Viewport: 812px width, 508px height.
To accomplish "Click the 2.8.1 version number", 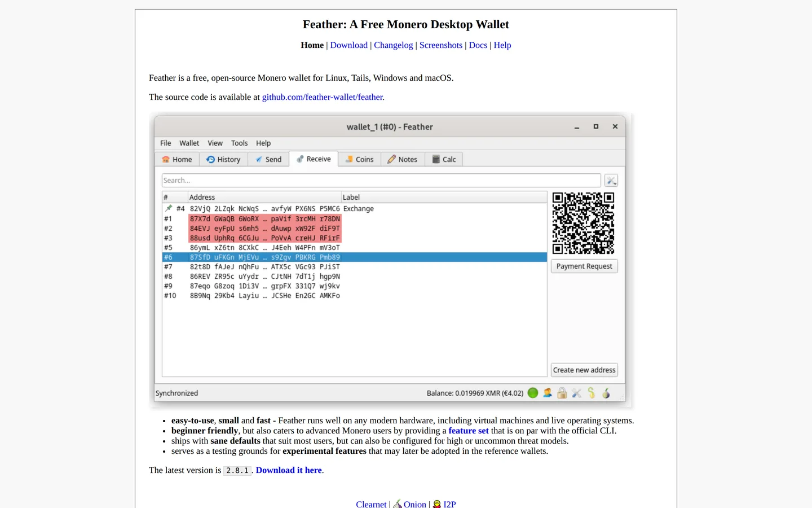I will pos(237,471).
